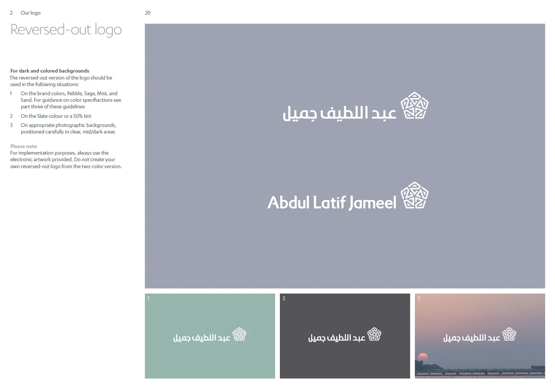This screenshot has width=555, height=392.
Task: Click the Arabic wordmark in the sunset thumbnail
Action: tap(472, 338)
